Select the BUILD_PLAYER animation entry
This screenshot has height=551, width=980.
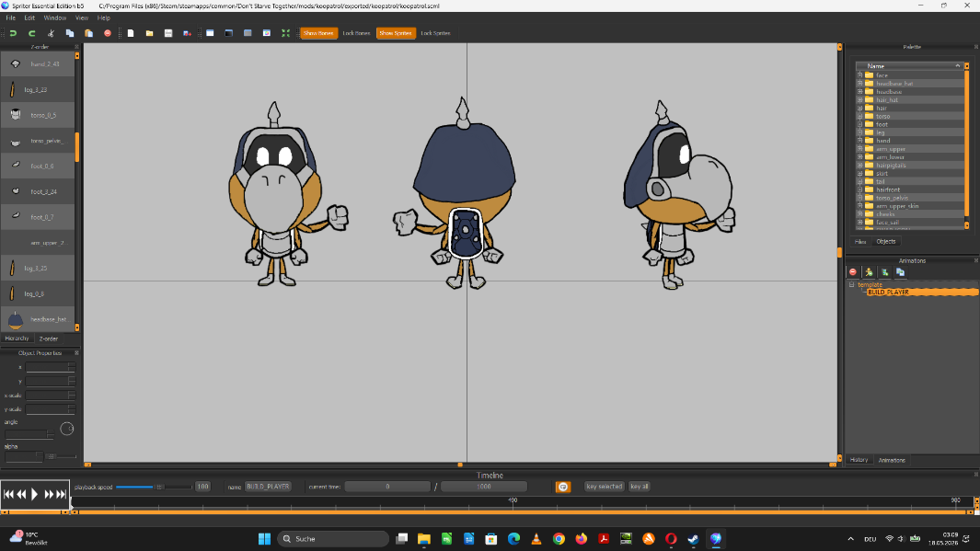[x=921, y=293]
